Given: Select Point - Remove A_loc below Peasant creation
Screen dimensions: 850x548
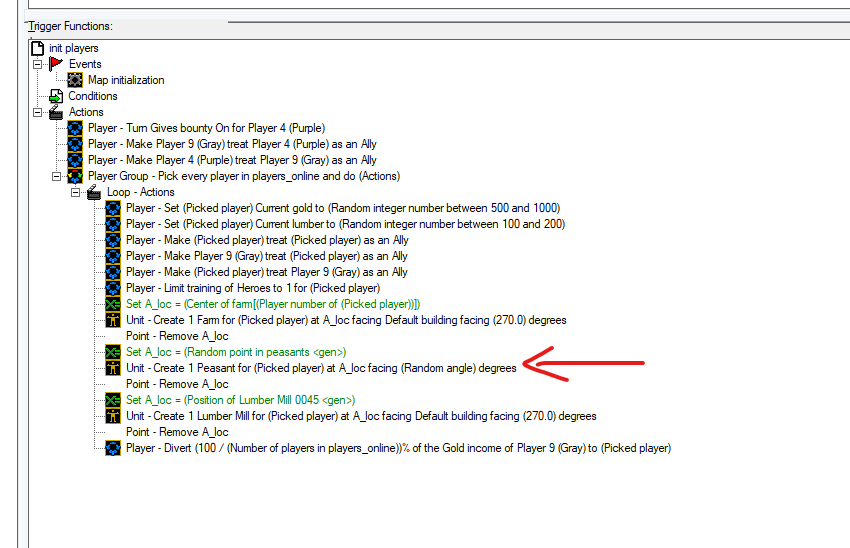Looking at the screenshot, I should pos(177,384).
